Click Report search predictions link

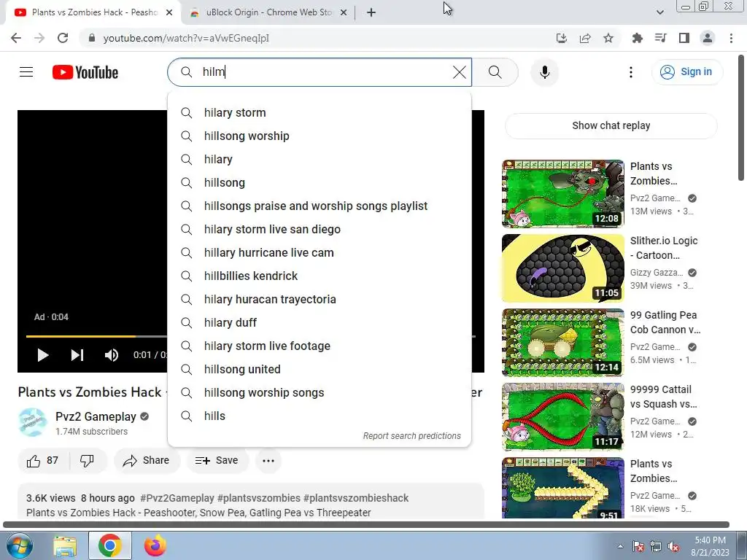pyautogui.click(x=411, y=436)
